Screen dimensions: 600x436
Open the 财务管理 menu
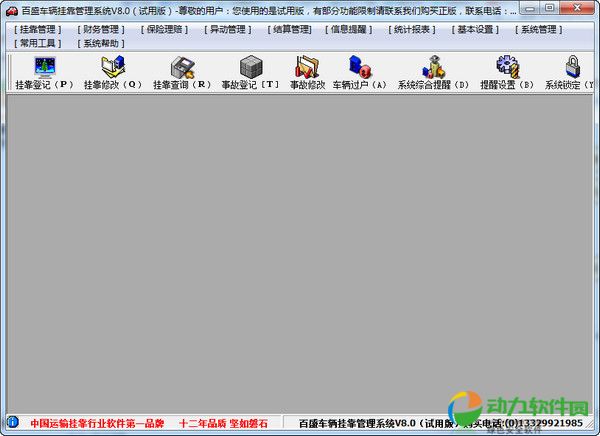[103, 30]
